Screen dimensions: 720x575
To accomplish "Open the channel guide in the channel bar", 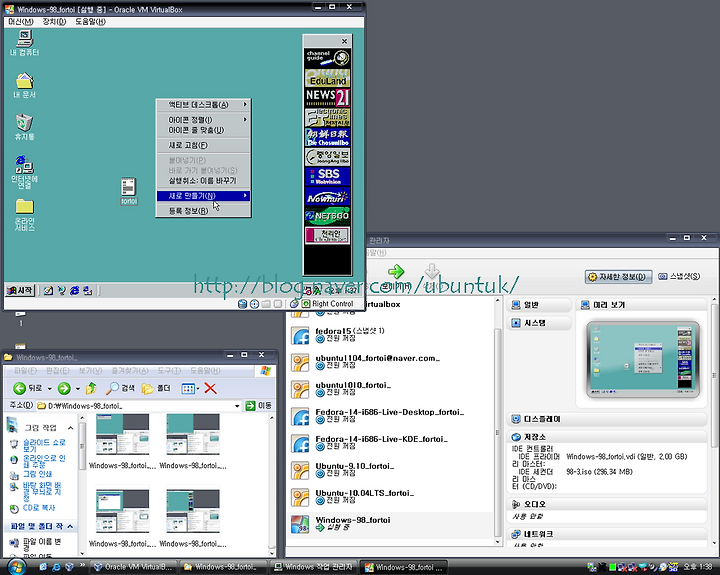I will coord(327,58).
